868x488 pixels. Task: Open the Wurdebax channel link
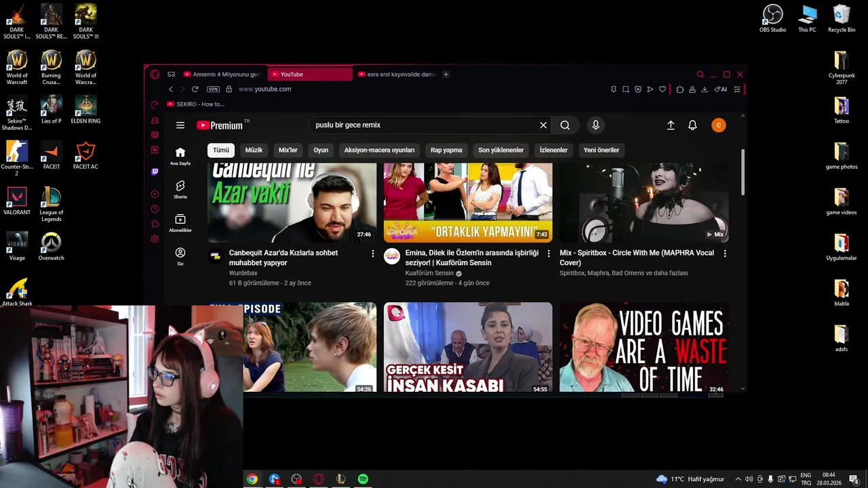tap(243, 273)
